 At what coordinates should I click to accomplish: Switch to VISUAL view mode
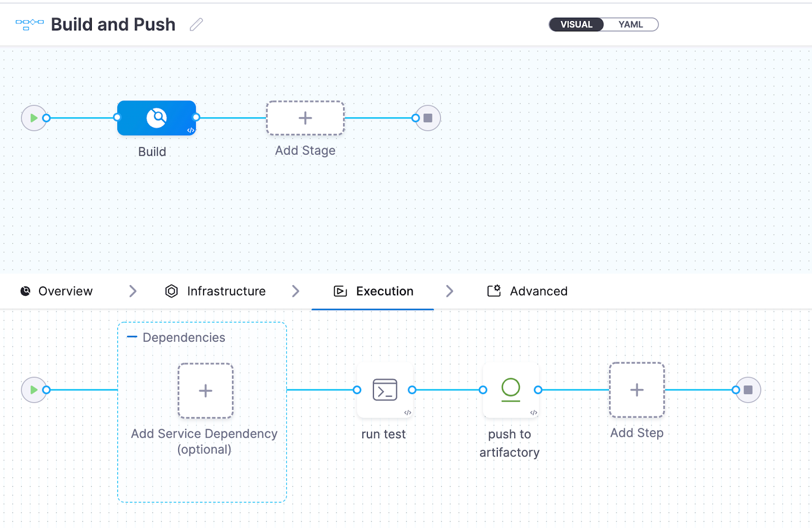pyautogui.click(x=576, y=24)
